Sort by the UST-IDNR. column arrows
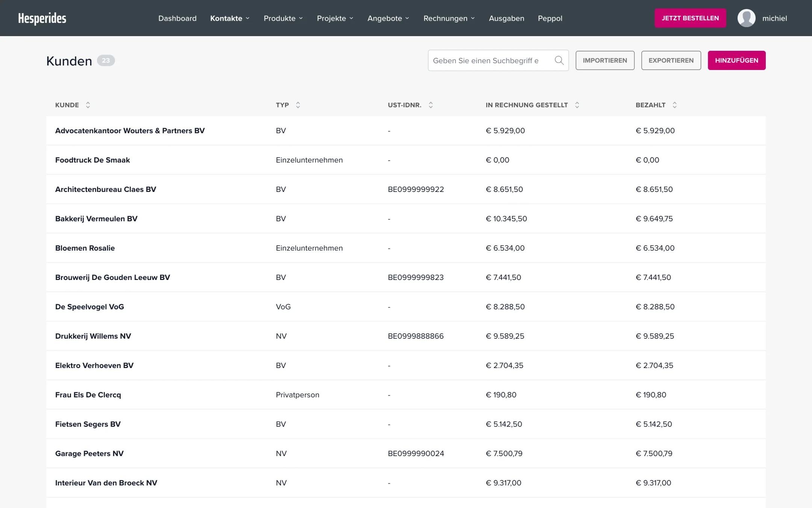Viewport: 812px width, 508px height. tap(431, 105)
